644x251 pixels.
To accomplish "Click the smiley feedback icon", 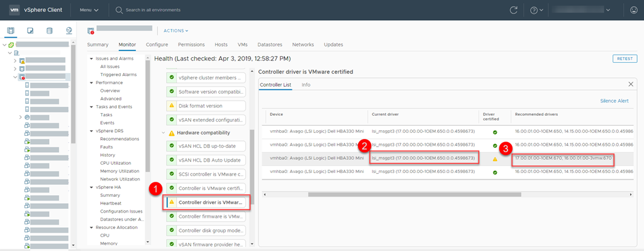I will click(633, 10).
